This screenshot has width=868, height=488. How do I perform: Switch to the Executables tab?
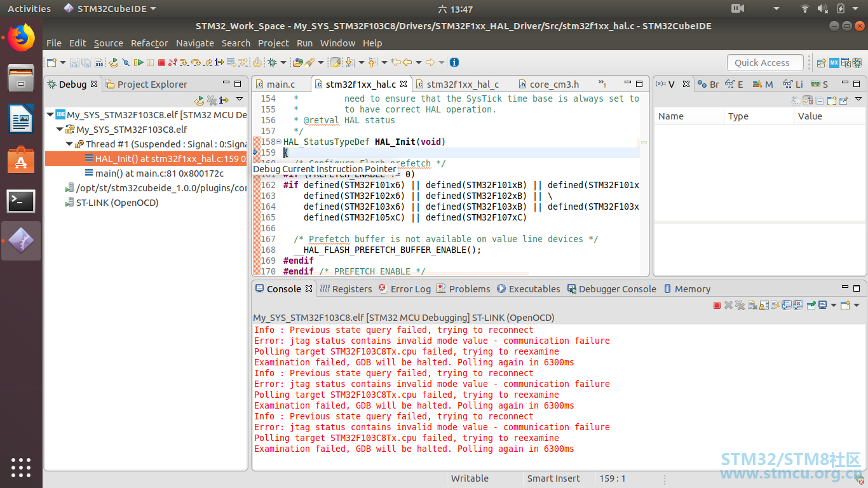click(x=529, y=288)
